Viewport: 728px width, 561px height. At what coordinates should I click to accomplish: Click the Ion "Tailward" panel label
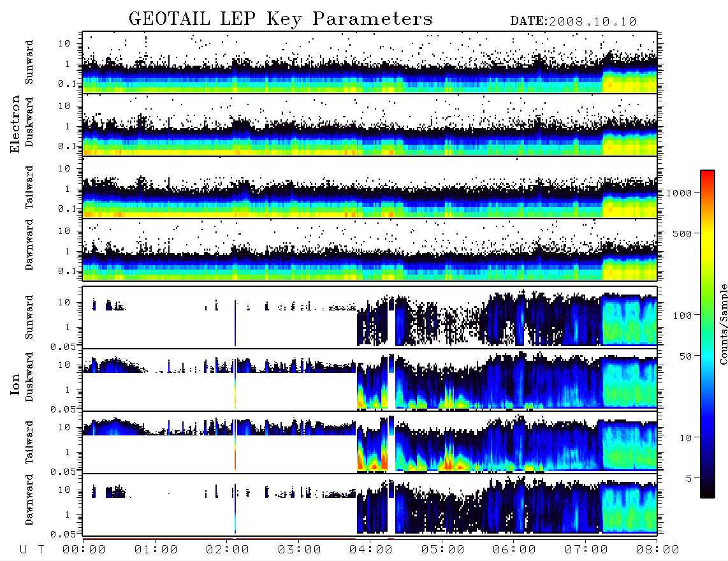click(29, 442)
